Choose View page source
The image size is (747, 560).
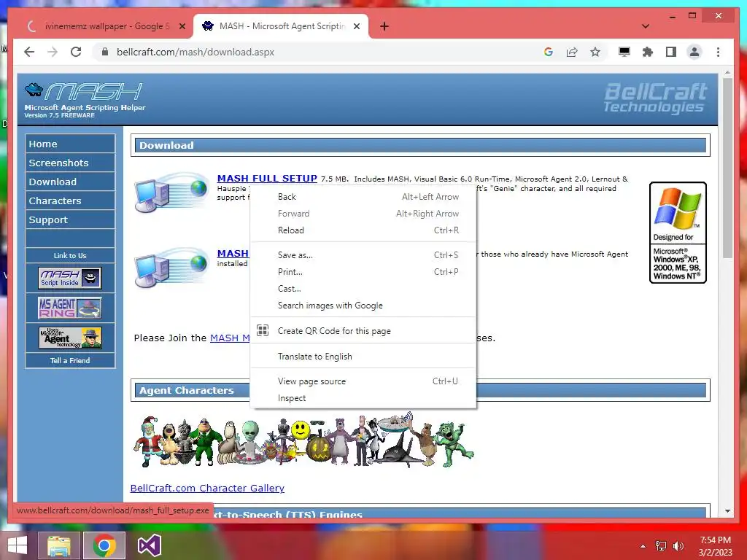click(363, 381)
